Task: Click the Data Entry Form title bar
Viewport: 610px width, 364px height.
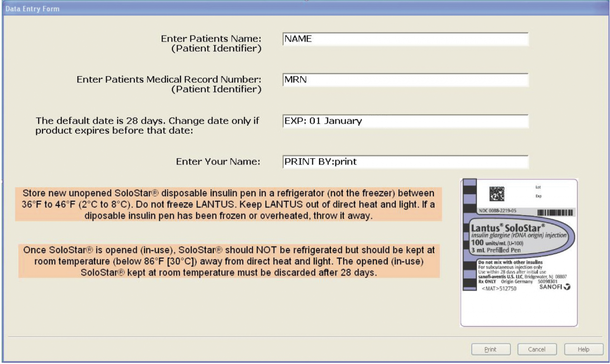Action: [305, 9]
